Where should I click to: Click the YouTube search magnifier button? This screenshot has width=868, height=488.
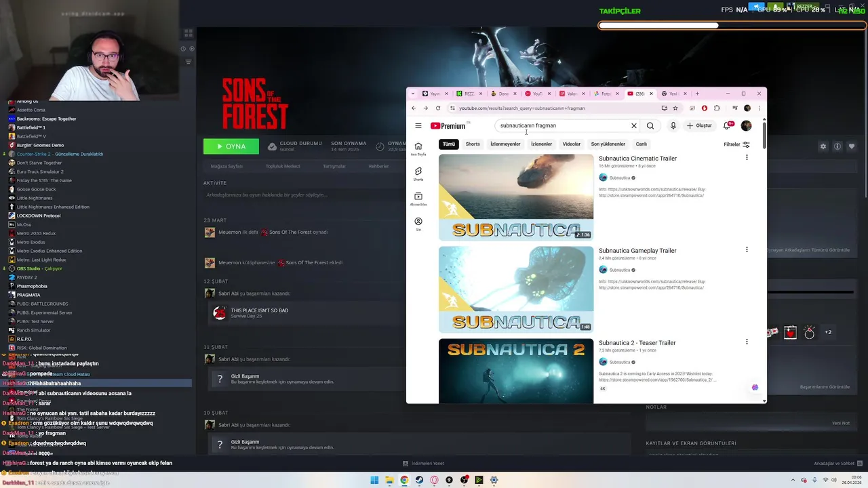650,125
